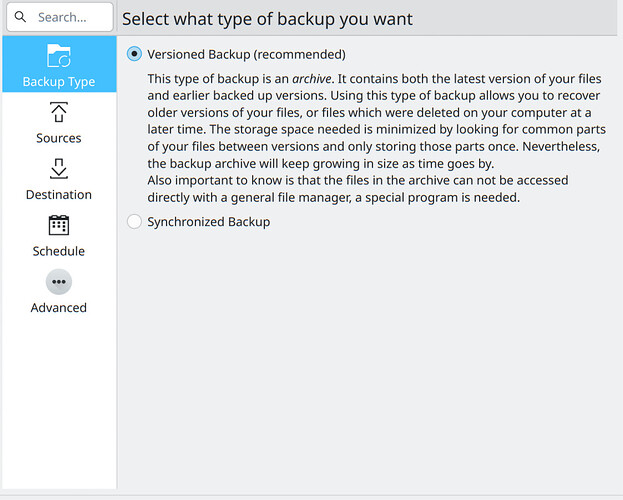
Task: Click the "Select what type of backup" heading
Action: (268, 19)
